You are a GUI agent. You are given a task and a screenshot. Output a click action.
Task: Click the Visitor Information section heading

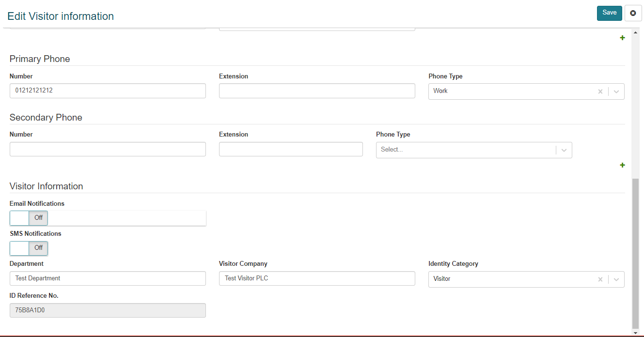coord(47,186)
